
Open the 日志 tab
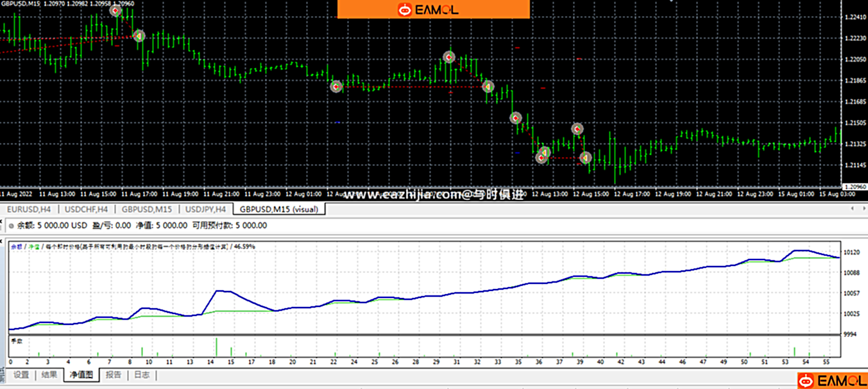click(x=142, y=375)
